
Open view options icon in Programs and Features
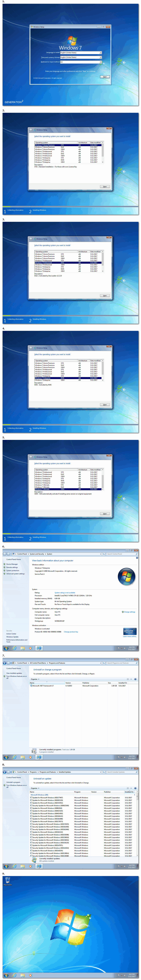(128, 679)
